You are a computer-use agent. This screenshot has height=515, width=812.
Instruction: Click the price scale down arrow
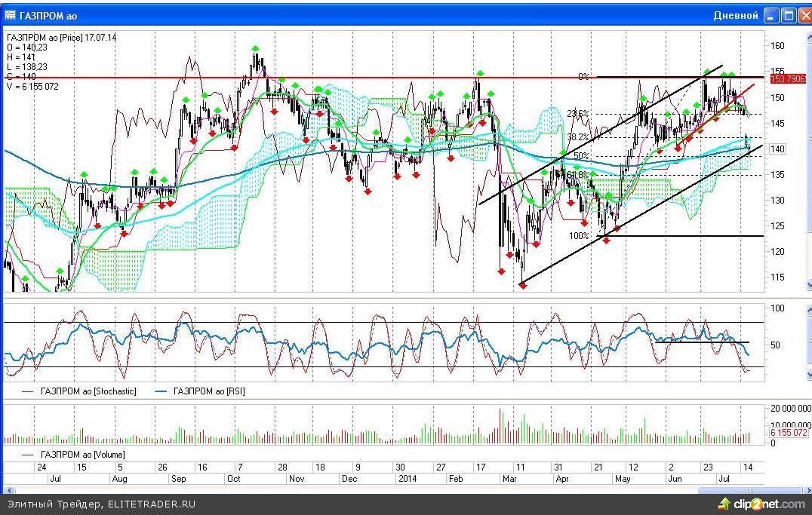pos(808,285)
